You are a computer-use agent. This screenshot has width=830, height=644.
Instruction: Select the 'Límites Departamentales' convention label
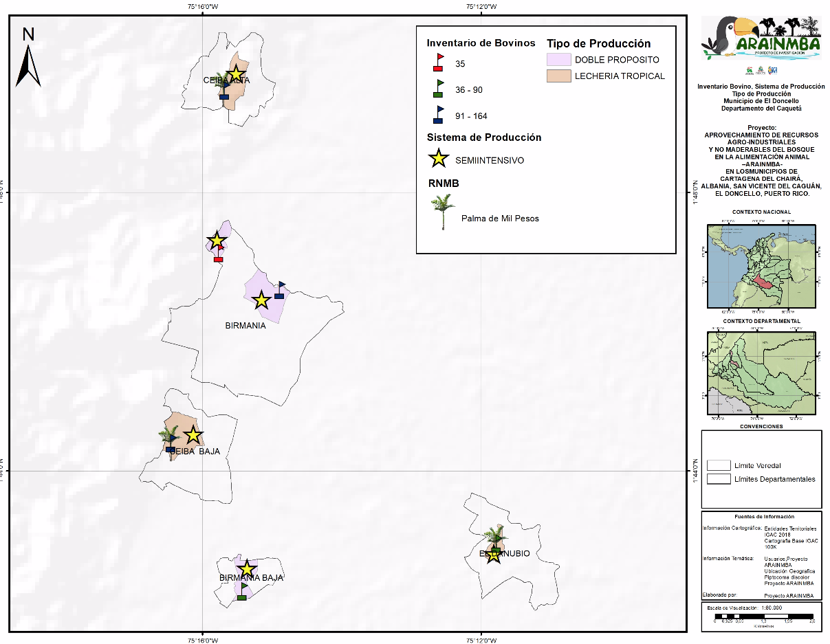point(775,479)
